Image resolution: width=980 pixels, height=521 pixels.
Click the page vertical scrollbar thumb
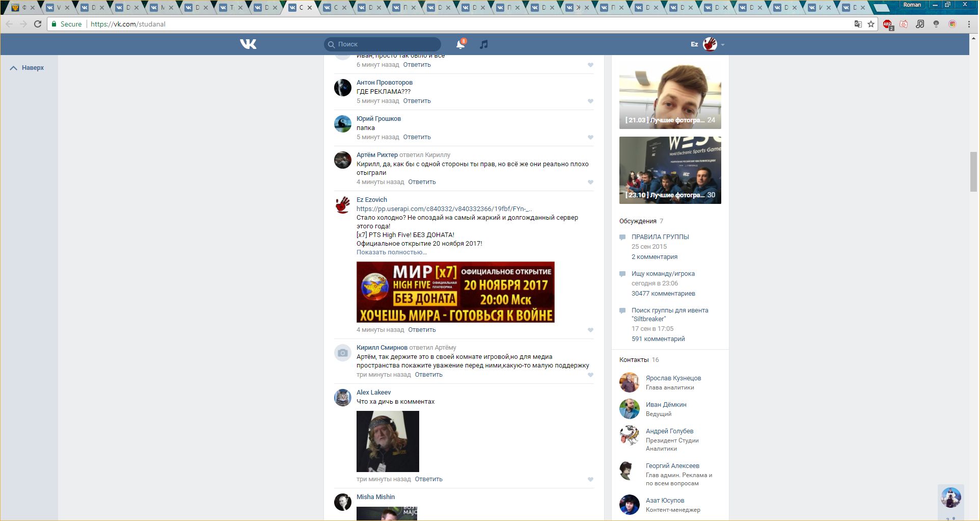pos(974,172)
